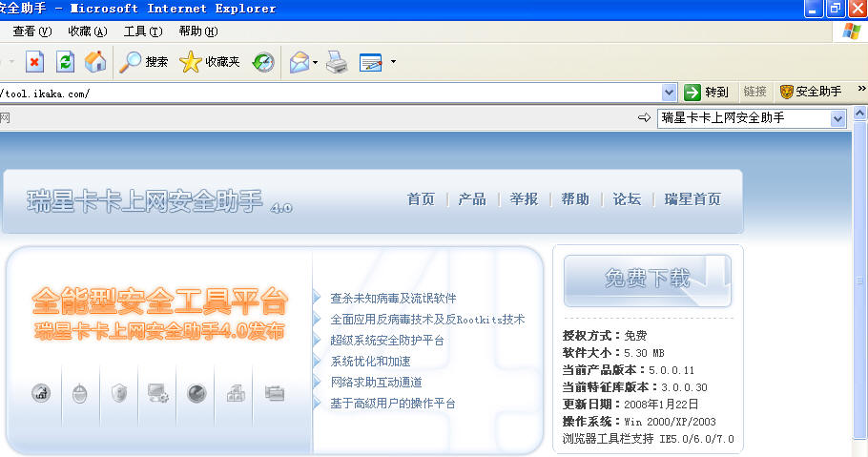Click the 免费下载 download button

pos(647,280)
